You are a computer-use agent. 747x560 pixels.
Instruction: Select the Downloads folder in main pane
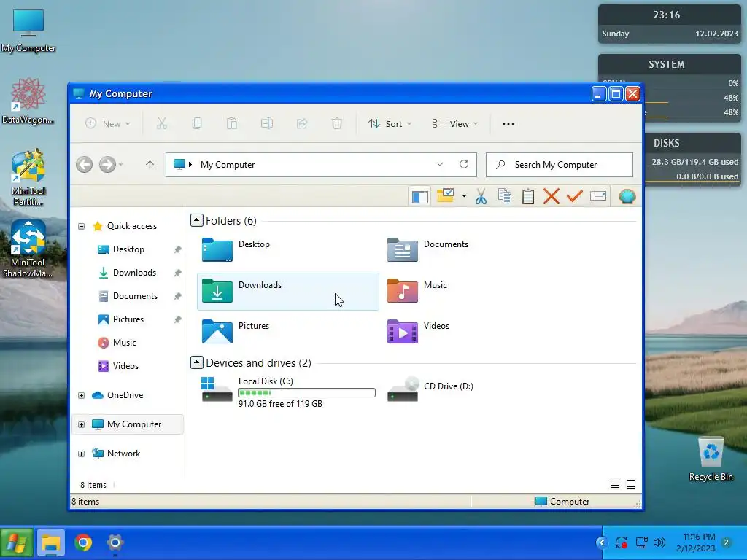click(287, 292)
